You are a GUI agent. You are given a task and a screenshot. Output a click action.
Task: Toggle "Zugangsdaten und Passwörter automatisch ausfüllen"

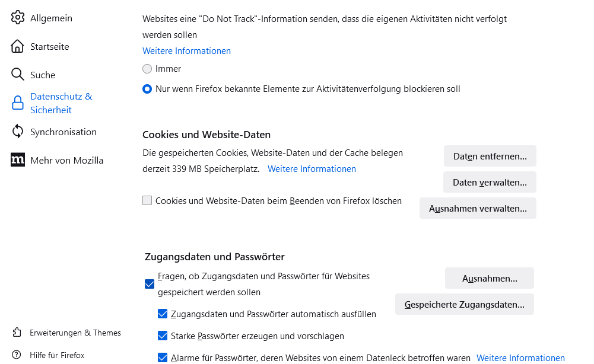163,314
